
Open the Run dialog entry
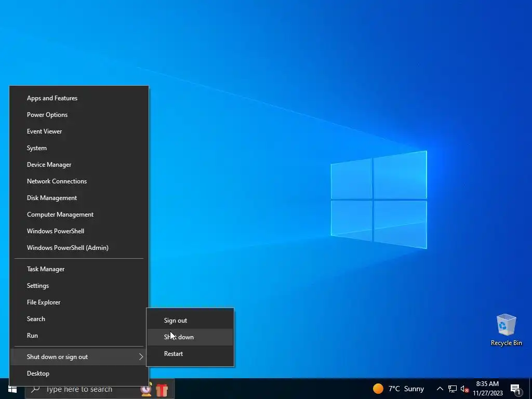79,336
